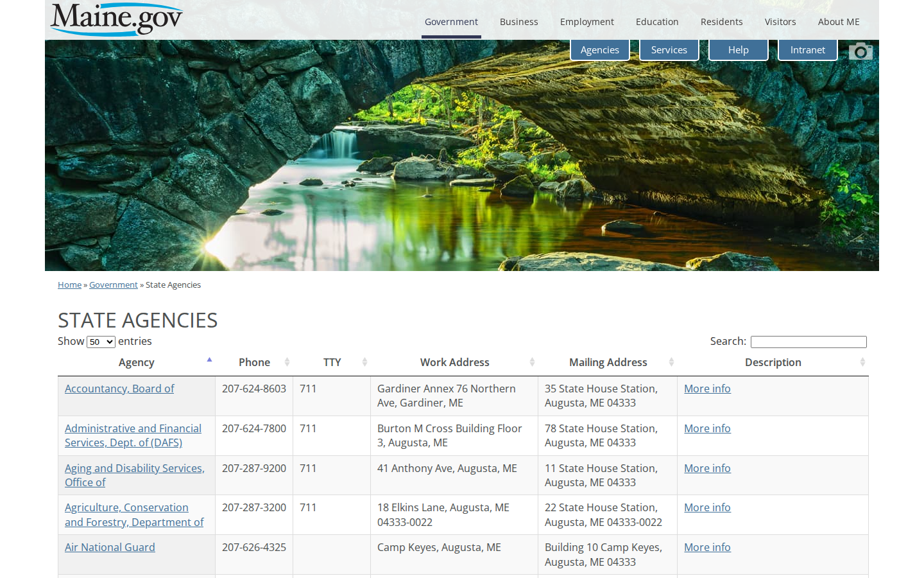The image size is (924, 578).
Task: Open More info for Accountancy Board
Action: coord(707,389)
